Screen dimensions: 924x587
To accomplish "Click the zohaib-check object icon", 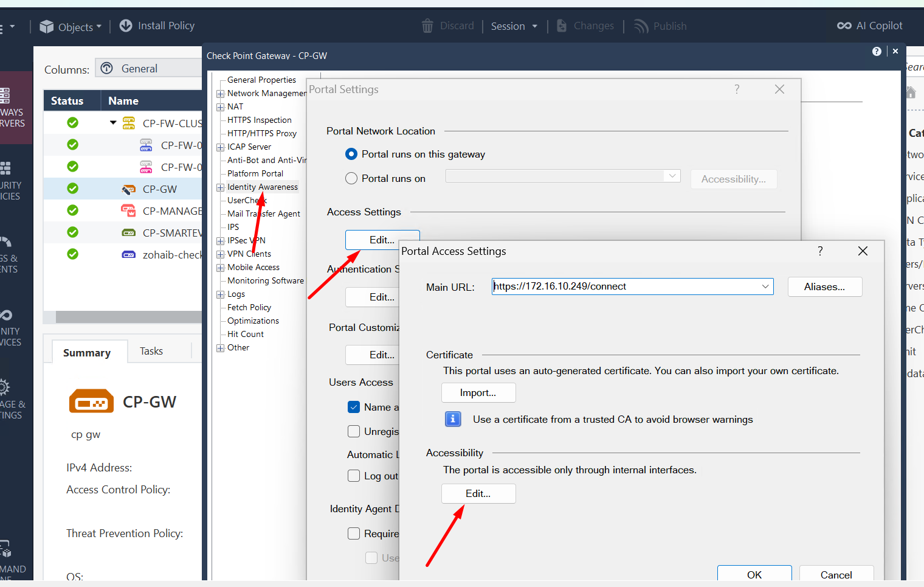I will (x=129, y=255).
